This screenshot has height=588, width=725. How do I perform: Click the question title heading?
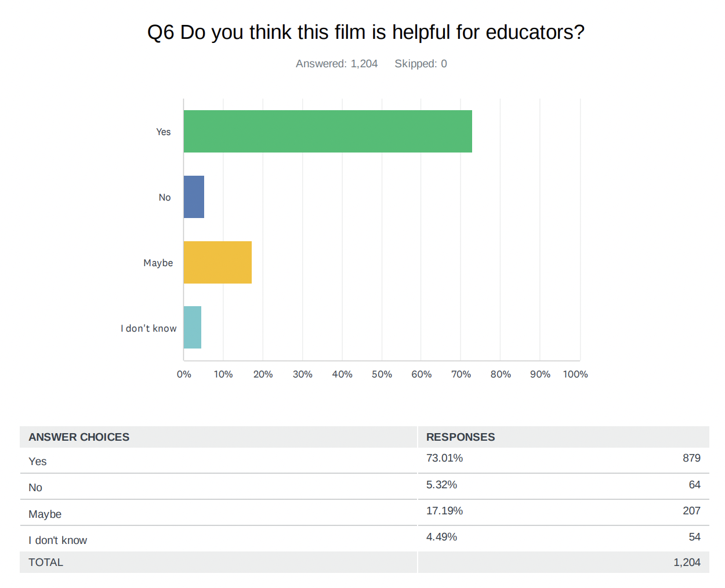point(365,32)
